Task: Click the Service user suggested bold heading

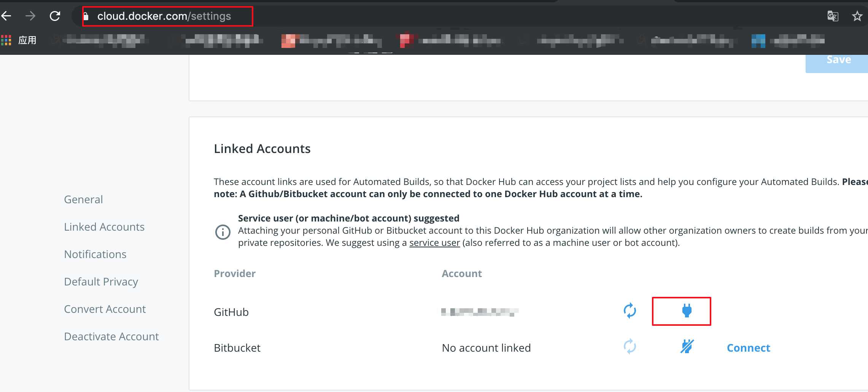Action: [348, 218]
